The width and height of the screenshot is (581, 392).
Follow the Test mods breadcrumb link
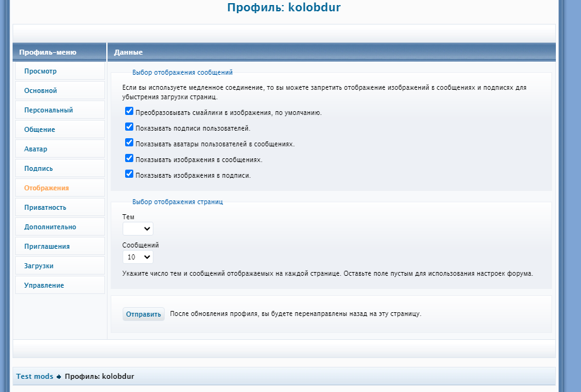[34, 376]
